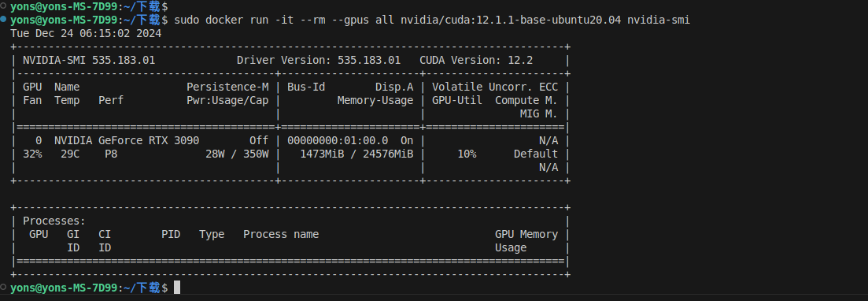Click the 'Disp.A' column header
Image resolution: width=868 pixels, height=301 pixels.
point(394,87)
